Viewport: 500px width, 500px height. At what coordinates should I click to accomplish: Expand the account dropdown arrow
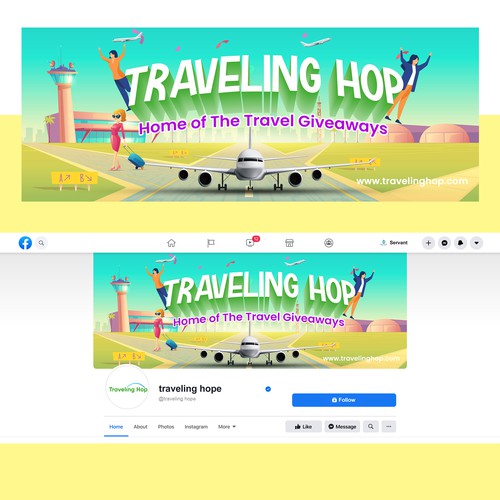click(x=477, y=243)
